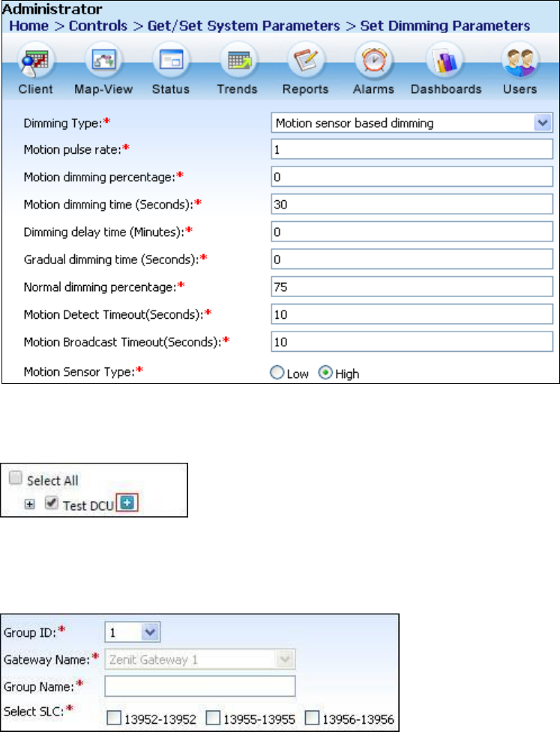Screen dimensions: 560x732
Task: Click the Normal dimming percentage field
Action: click(x=412, y=286)
